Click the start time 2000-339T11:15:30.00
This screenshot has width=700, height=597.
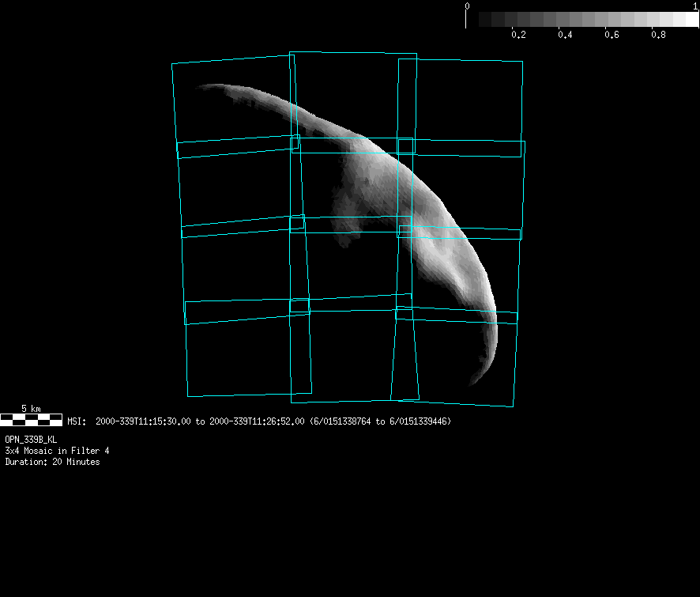click(143, 421)
